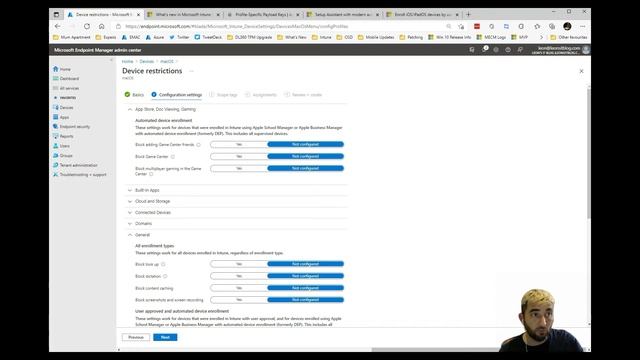Open Endpoint security in the sidebar
Image resolution: width=640 pixels, height=360 pixels.
tap(71, 127)
